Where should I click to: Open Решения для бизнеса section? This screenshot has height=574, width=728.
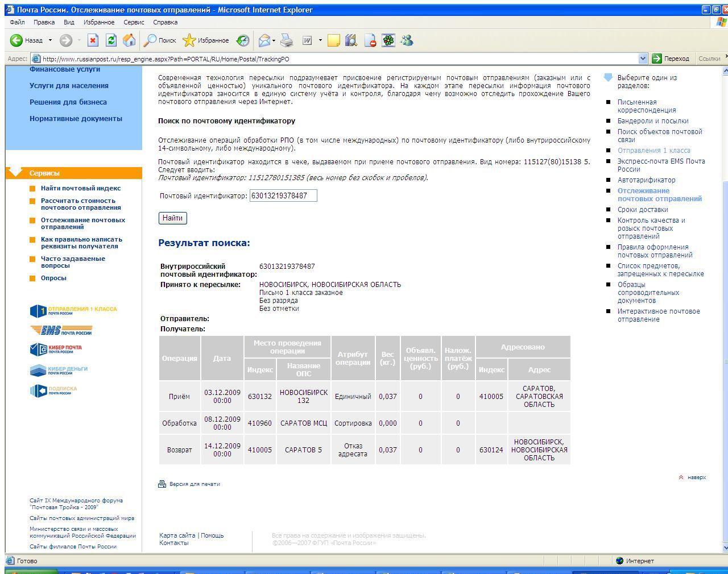tap(68, 102)
